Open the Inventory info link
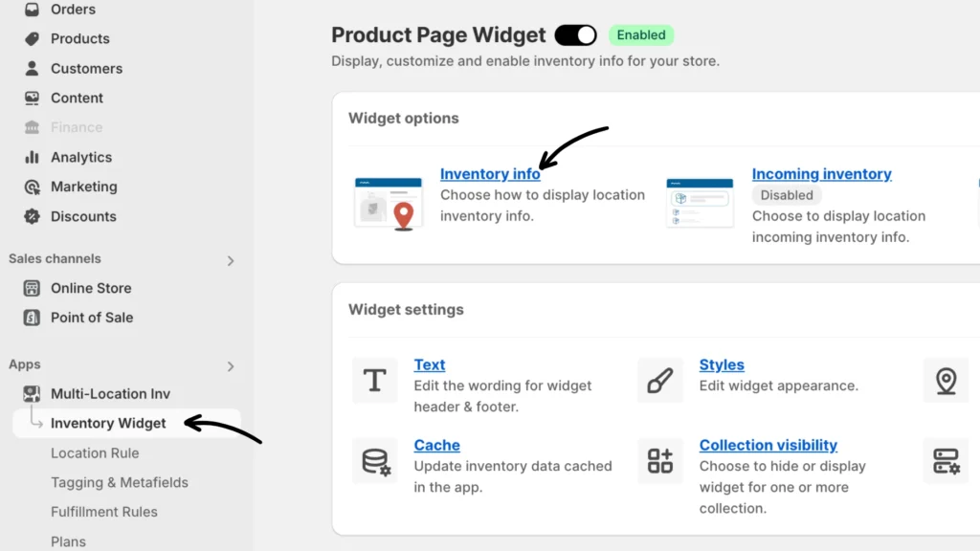This screenshot has height=551, width=980. [490, 174]
